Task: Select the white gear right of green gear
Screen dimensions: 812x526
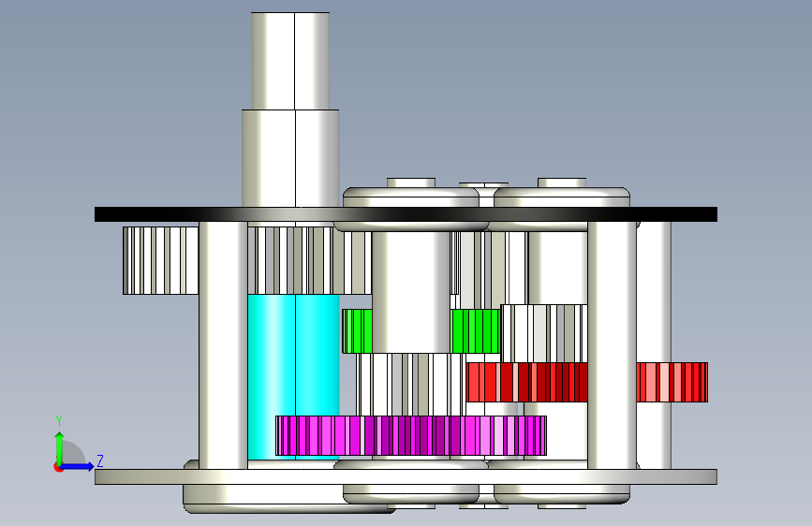Action: tap(544, 333)
